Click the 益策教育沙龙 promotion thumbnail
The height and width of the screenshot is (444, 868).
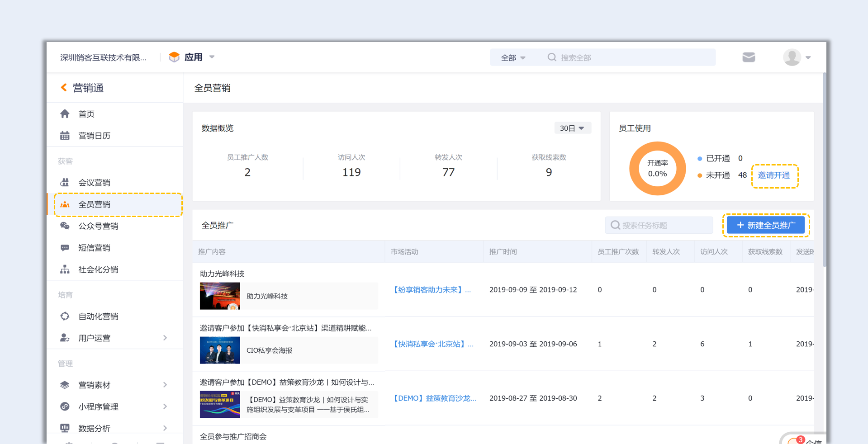[x=220, y=405]
